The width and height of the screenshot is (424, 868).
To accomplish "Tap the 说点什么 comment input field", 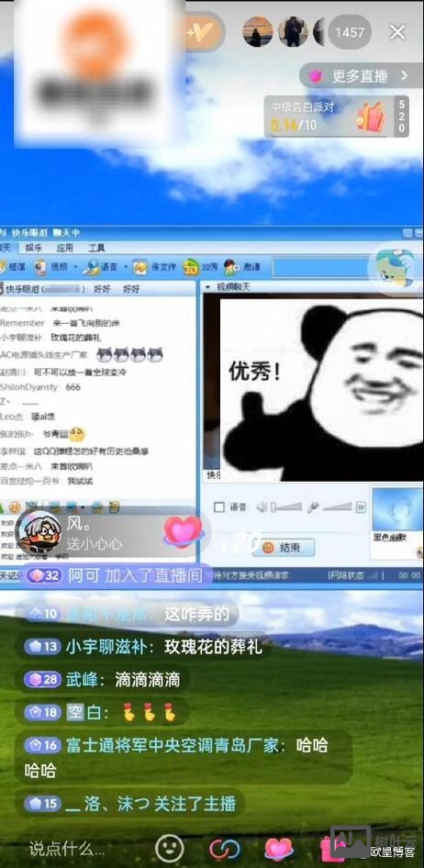I will 66,849.
